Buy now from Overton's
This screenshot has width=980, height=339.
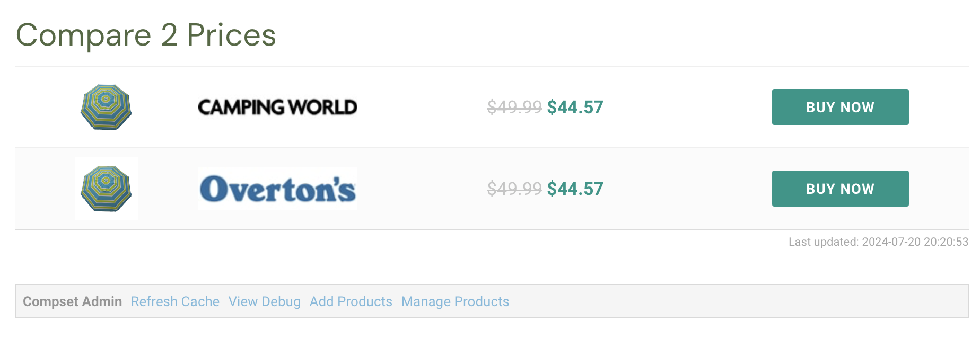click(x=840, y=189)
